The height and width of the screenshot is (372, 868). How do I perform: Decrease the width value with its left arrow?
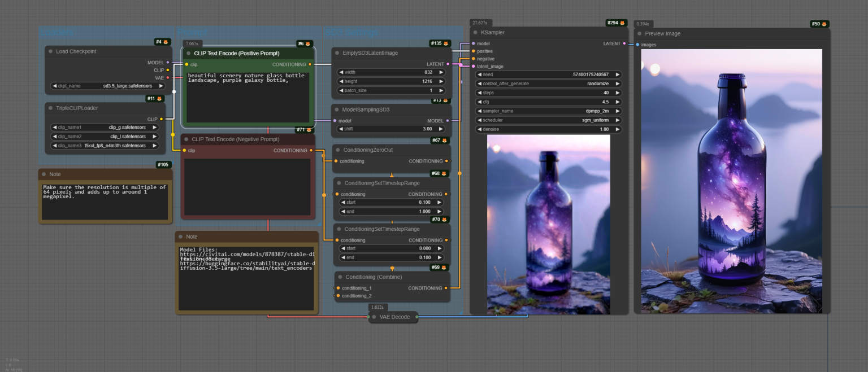pyautogui.click(x=341, y=72)
